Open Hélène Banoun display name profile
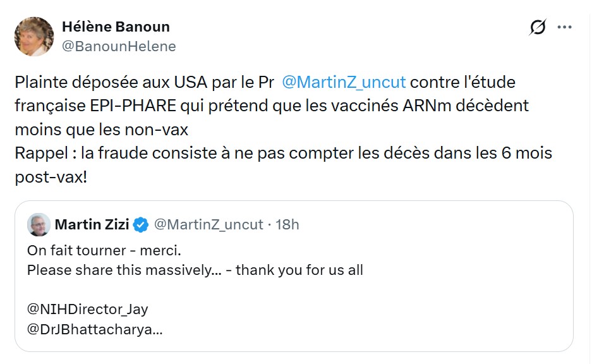Screen dimensions: 616x364 tap(116, 27)
